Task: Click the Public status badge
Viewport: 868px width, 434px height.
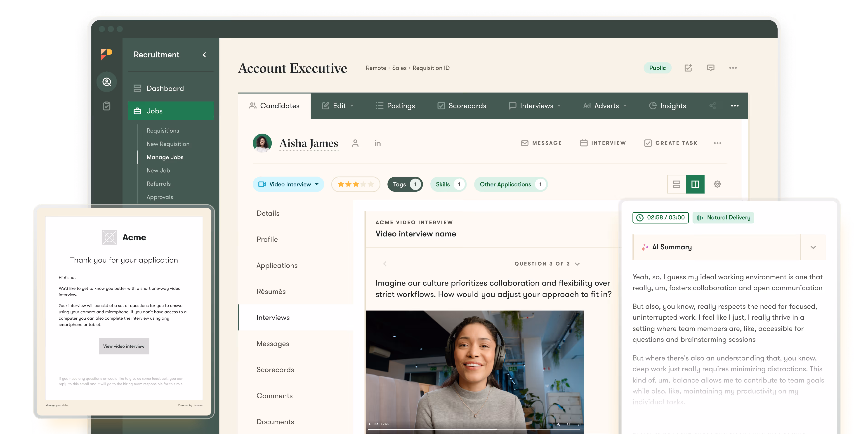Action: pyautogui.click(x=657, y=68)
